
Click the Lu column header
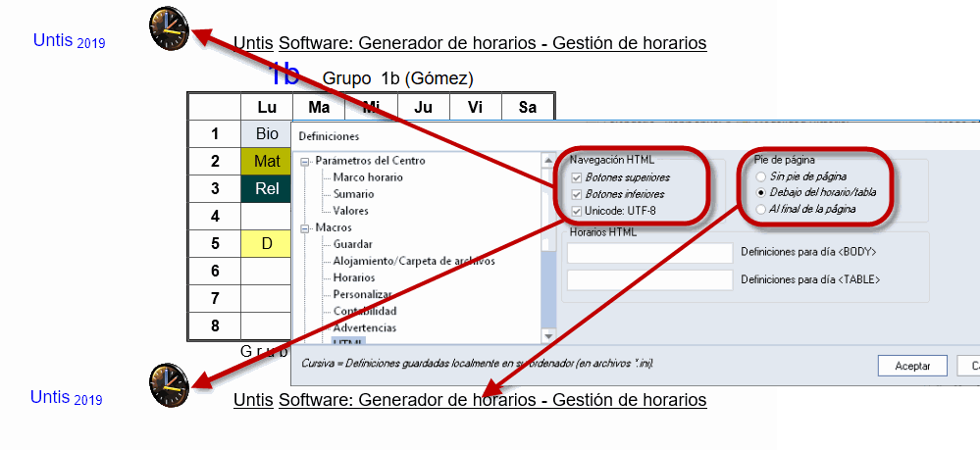click(x=267, y=107)
